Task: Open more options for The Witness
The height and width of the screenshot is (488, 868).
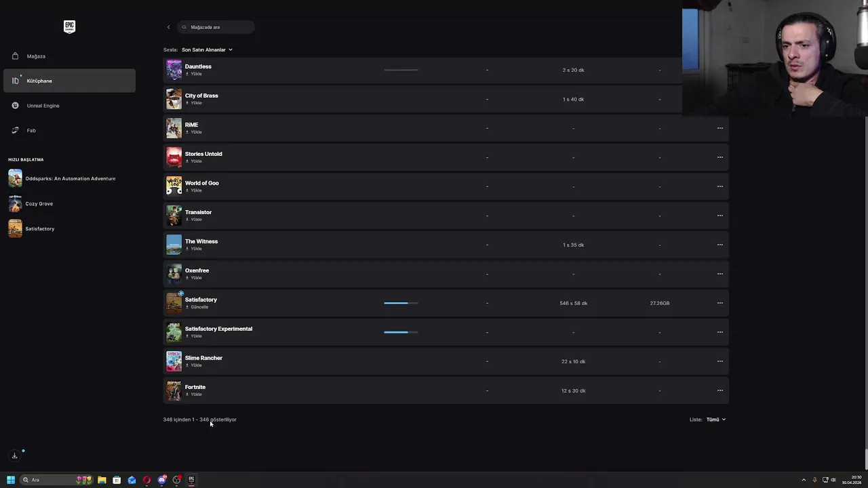Action: click(719, 245)
